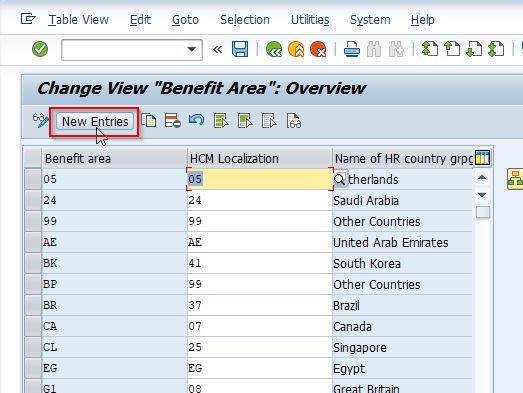Go to Next Page icon
Viewport: 523px width, 393px height.
pyautogui.click(x=474, y=49)
